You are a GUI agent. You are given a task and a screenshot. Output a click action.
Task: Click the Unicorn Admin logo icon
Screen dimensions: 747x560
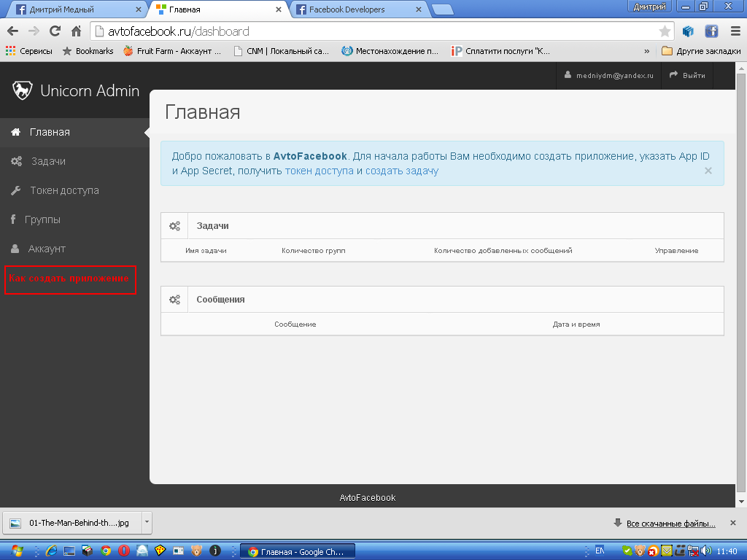tap(22, 90)
